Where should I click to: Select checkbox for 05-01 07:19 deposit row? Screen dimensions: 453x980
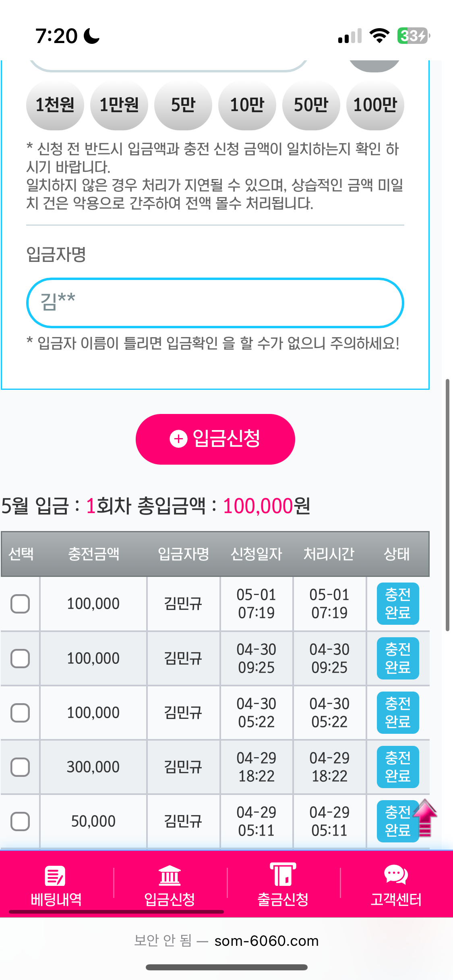click(x=20, y=604)
